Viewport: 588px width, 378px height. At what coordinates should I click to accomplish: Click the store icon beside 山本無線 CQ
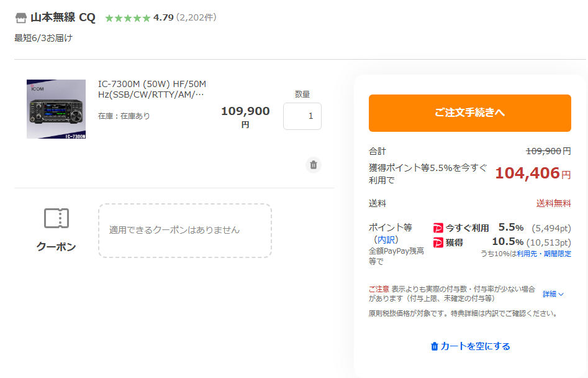coord(21,17)
